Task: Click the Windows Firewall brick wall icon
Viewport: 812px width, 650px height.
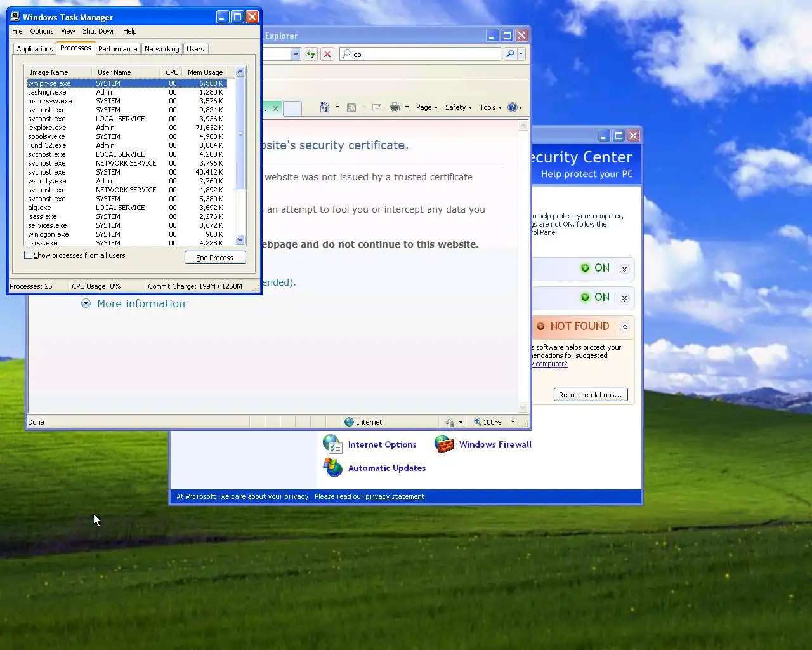Action: click(444, 444)
